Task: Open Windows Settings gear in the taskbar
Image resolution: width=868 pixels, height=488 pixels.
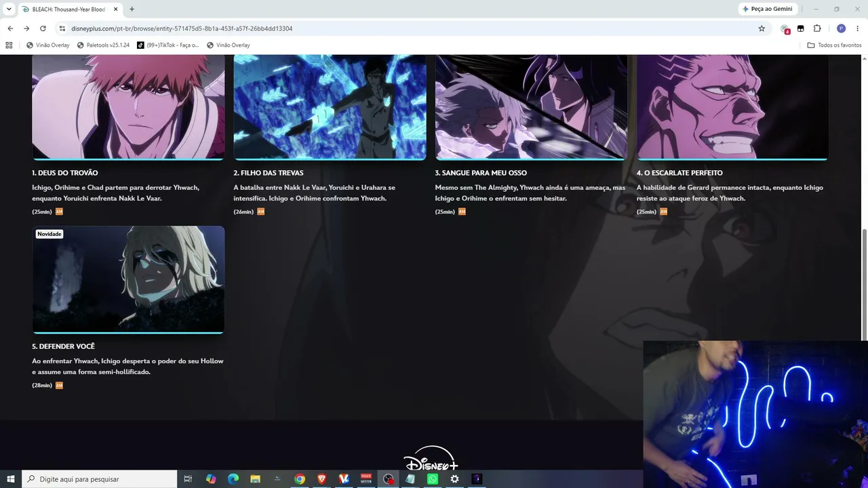Action: tap(455, 479)
